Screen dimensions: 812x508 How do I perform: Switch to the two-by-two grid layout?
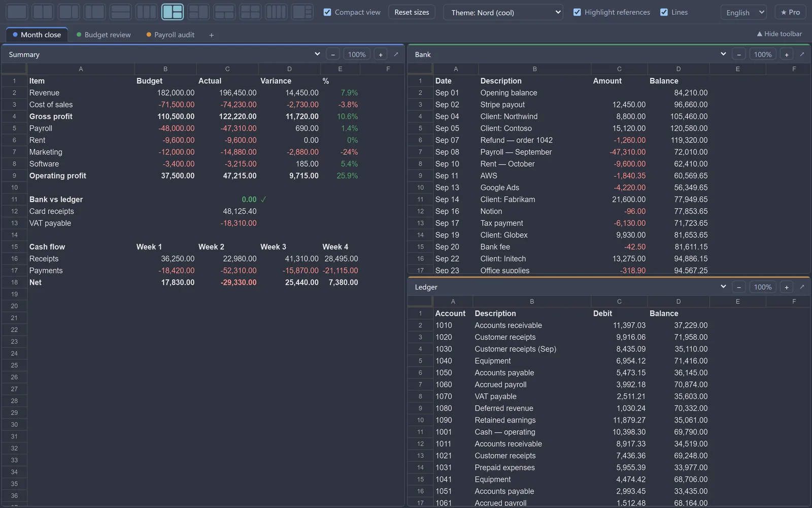pos(250,12)
